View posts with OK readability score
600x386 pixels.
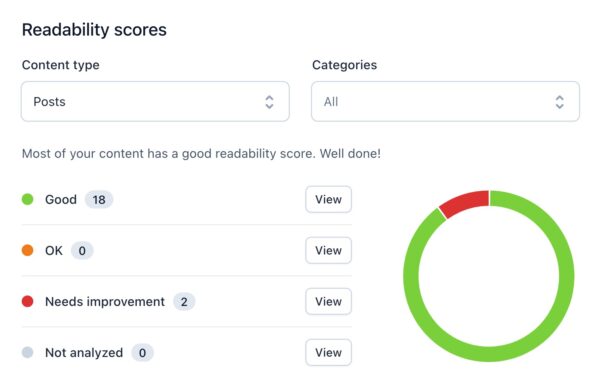[x=328, y=250]
